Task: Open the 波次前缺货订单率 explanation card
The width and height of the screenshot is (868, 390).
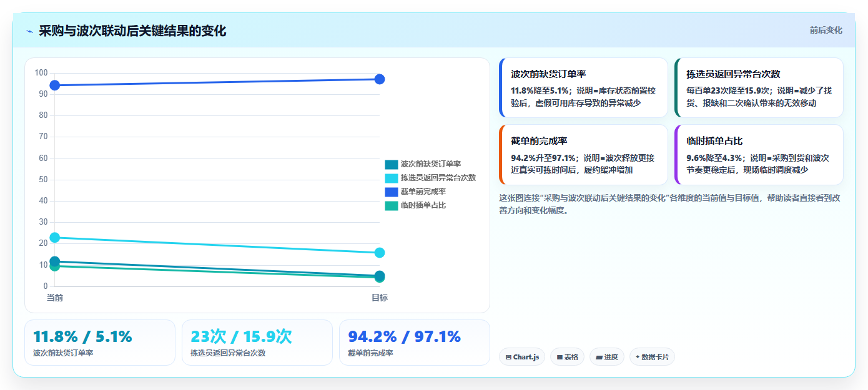Action: pyautogui.click(x=583, y=88)
